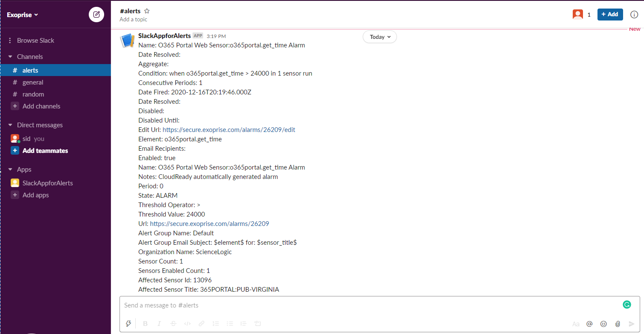Open the emoji picker
644x334 pixels.
tap(603, 324)
